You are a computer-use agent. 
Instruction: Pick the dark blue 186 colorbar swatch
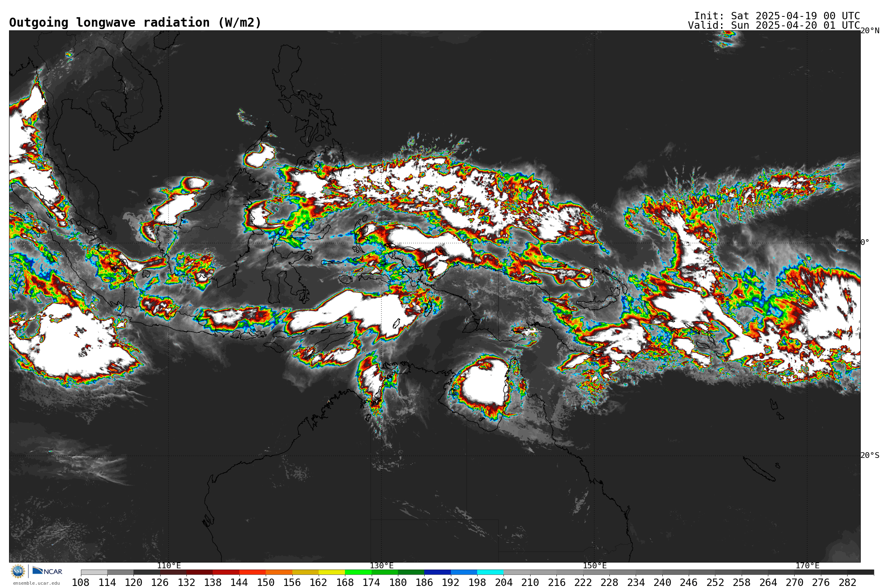coord(437,572)
